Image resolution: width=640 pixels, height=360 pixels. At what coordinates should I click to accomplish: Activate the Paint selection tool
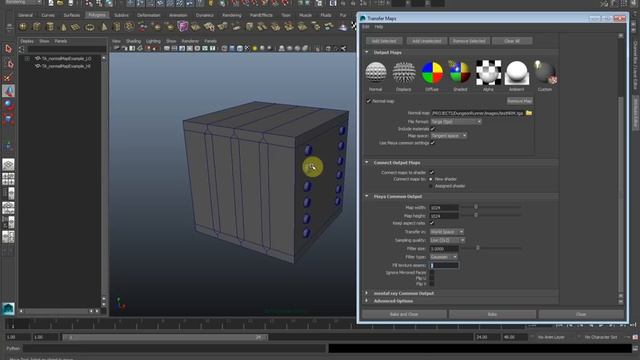click(8, 78)
